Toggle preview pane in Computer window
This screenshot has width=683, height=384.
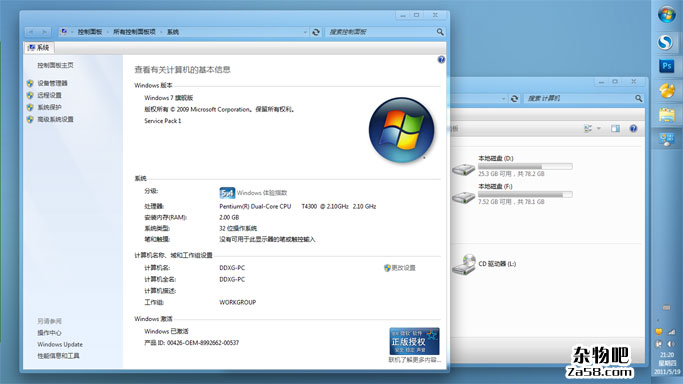point(615,128)
